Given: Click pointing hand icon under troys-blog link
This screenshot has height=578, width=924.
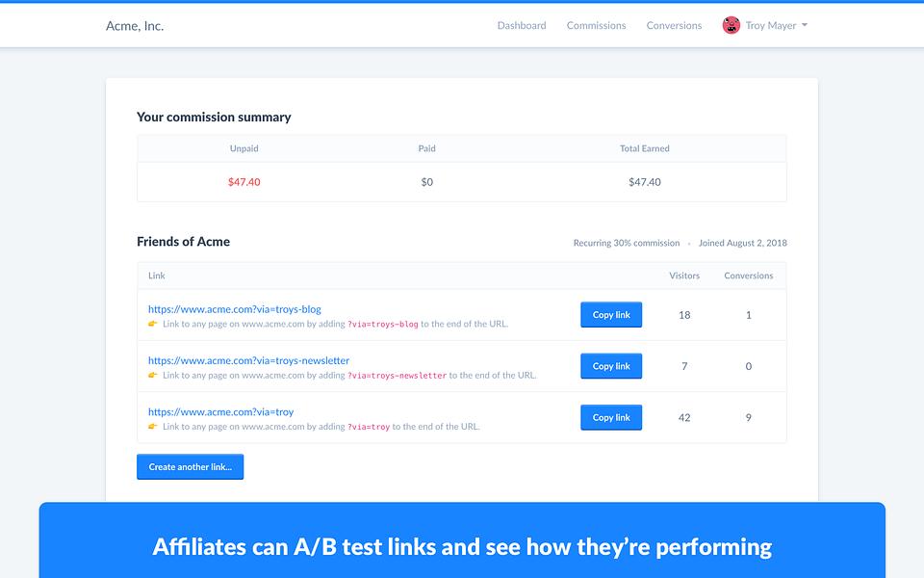Looking at the screenshot, I should point(153,324).
